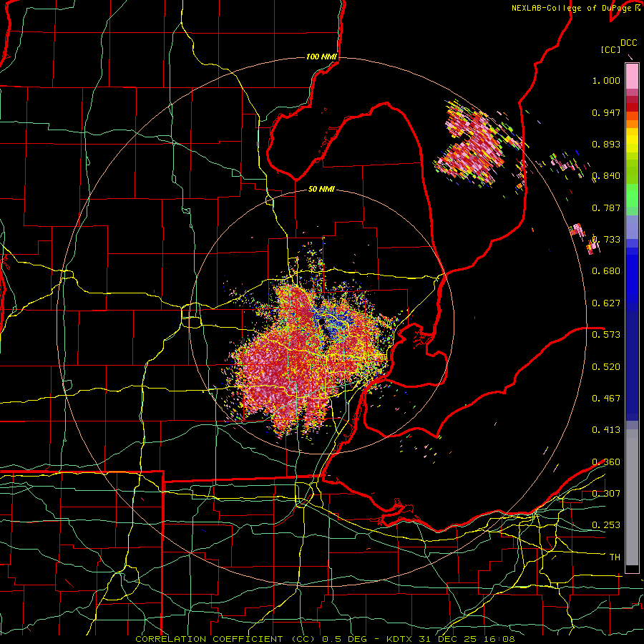Select the 0.520 scale value

[x=606, y=366]
